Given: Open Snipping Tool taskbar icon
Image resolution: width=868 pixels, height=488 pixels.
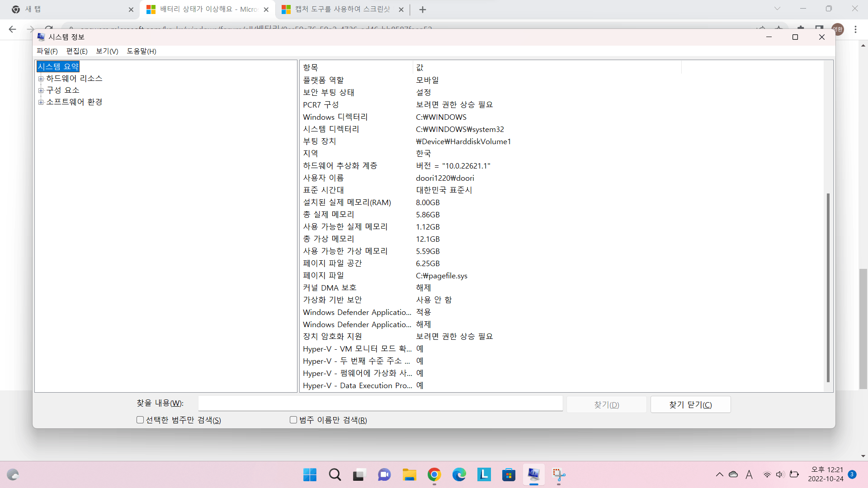Looking at the screenshot, I should click(559, 475).
